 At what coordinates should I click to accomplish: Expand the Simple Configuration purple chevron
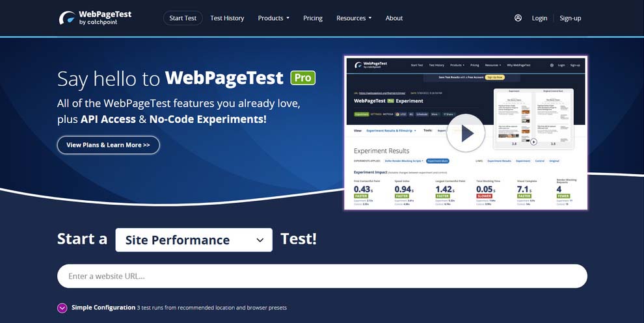62,308
